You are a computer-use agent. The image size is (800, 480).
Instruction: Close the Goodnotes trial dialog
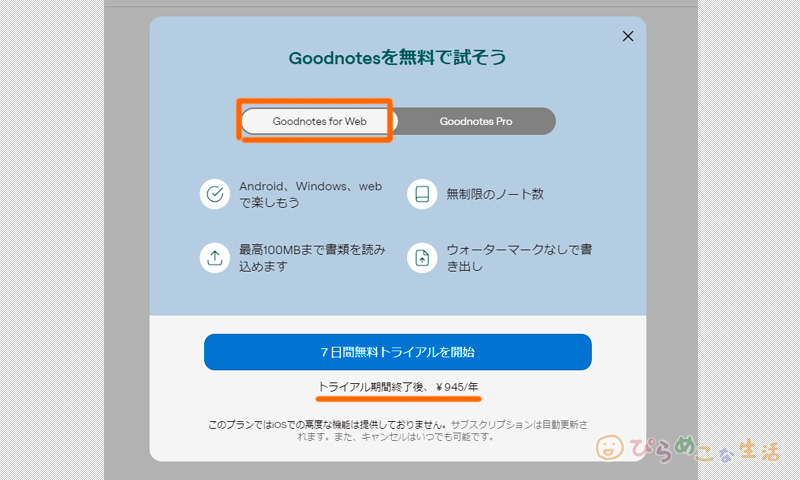(x=628, y=36)
